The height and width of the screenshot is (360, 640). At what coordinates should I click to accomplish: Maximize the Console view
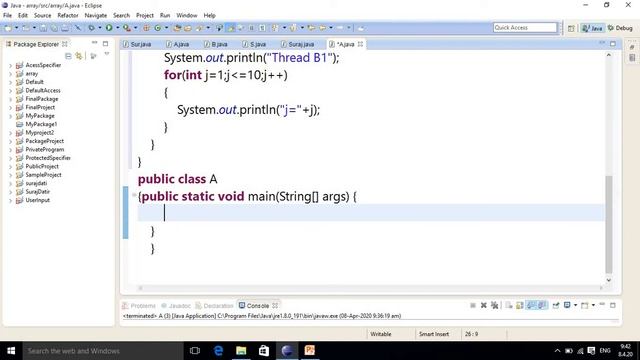point(613,305)
